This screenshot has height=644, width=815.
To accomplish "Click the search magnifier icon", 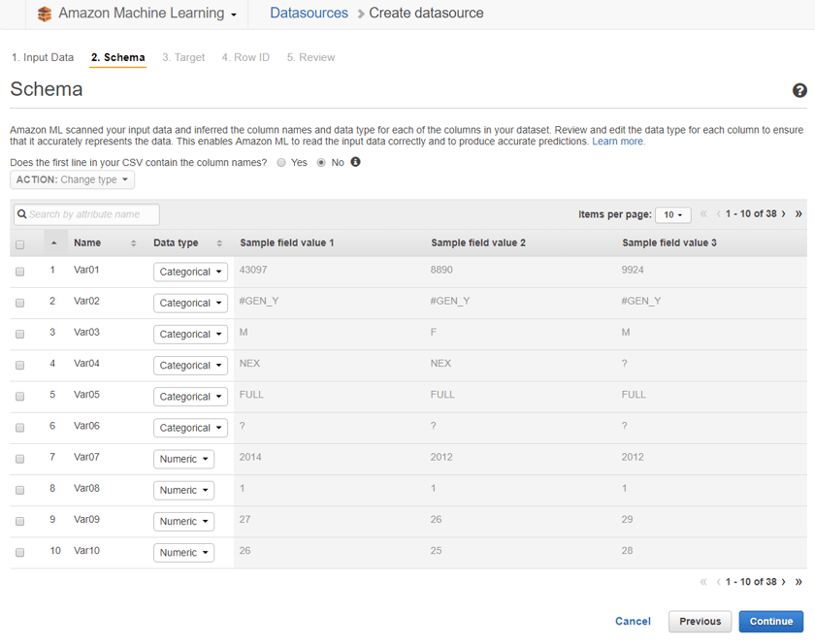I will (21, 214).
